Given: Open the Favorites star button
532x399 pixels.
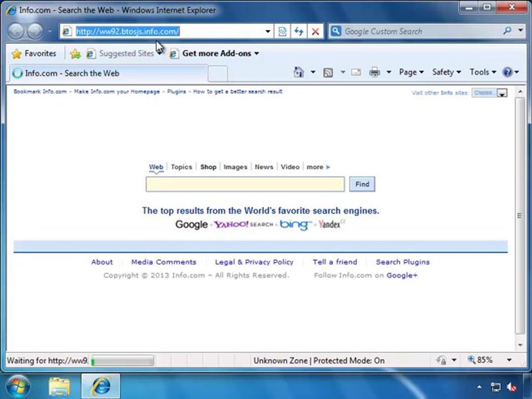Looking at the screenshot, I should 34,54.
